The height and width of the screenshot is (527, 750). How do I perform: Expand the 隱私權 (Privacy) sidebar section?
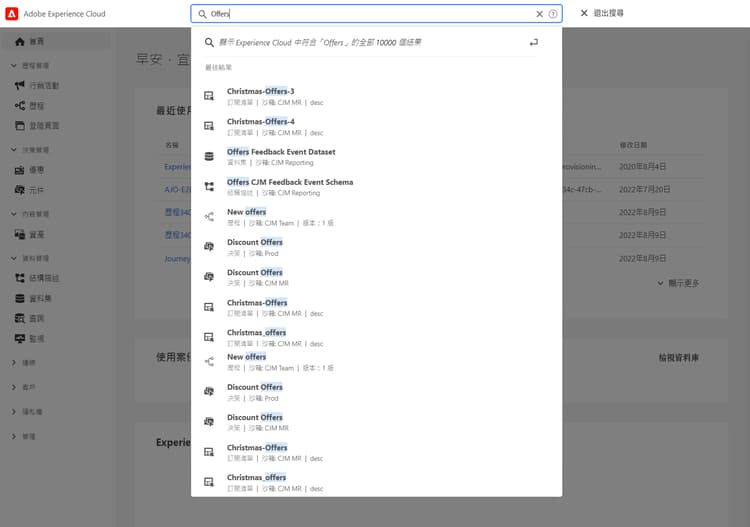pos(13,411)
